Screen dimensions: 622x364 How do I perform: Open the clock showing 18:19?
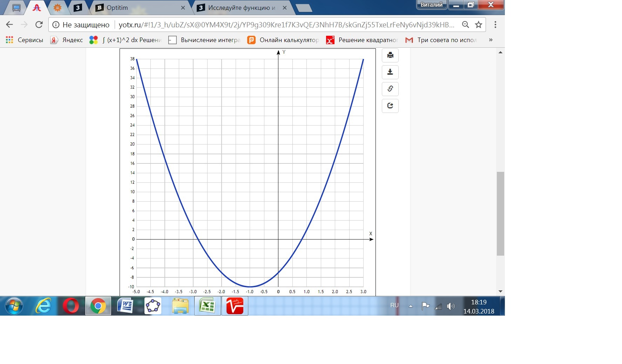pos(479,306)
